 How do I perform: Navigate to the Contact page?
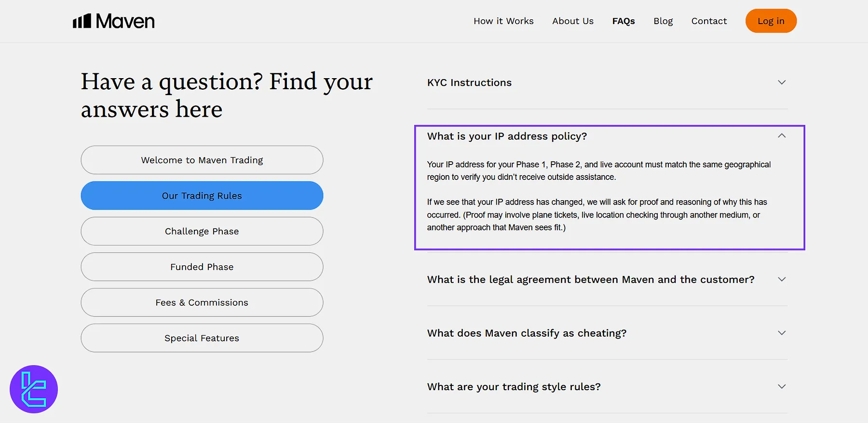pos(709,21)
